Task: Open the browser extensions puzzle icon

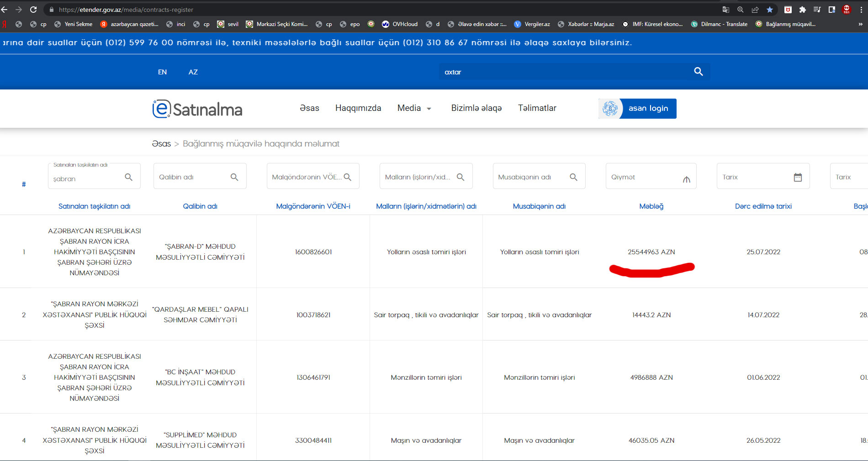Action: [x=802, y=10]
